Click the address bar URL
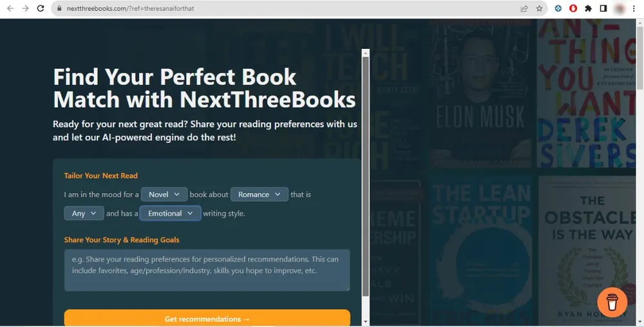The width and height of the screenshot is (644, 327). coord(130,9)
